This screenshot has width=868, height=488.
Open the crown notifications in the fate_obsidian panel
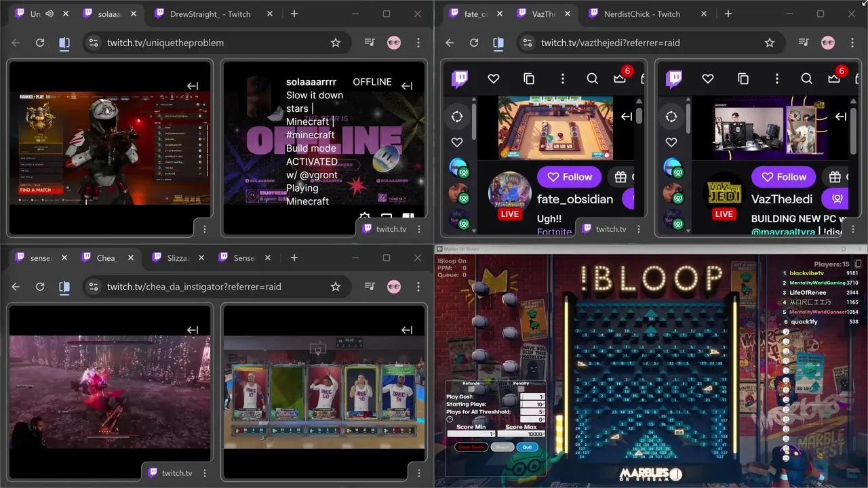pos(620,79)
